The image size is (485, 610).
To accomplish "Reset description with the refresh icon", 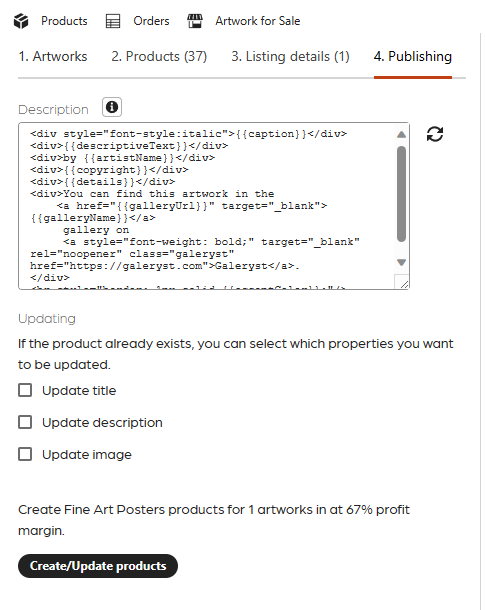I will (435, 134).
